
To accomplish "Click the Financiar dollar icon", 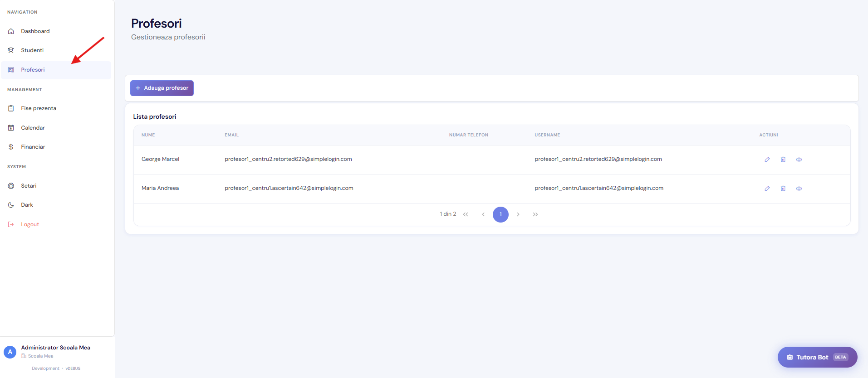I will (x=11, y=147).
